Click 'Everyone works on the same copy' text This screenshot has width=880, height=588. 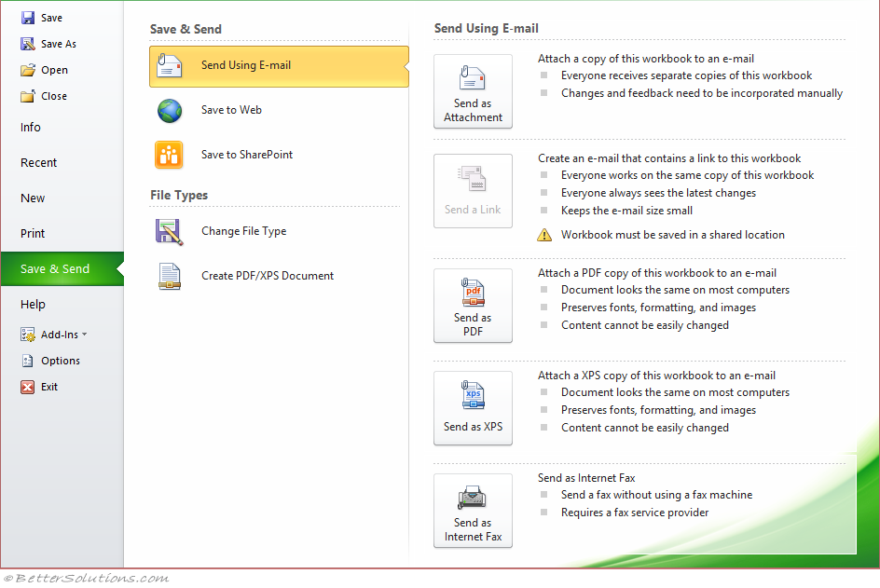click(688, 175)
